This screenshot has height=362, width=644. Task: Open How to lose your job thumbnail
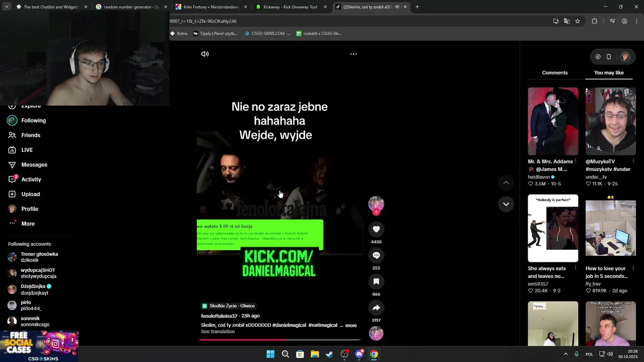click(x=610, y=228)
